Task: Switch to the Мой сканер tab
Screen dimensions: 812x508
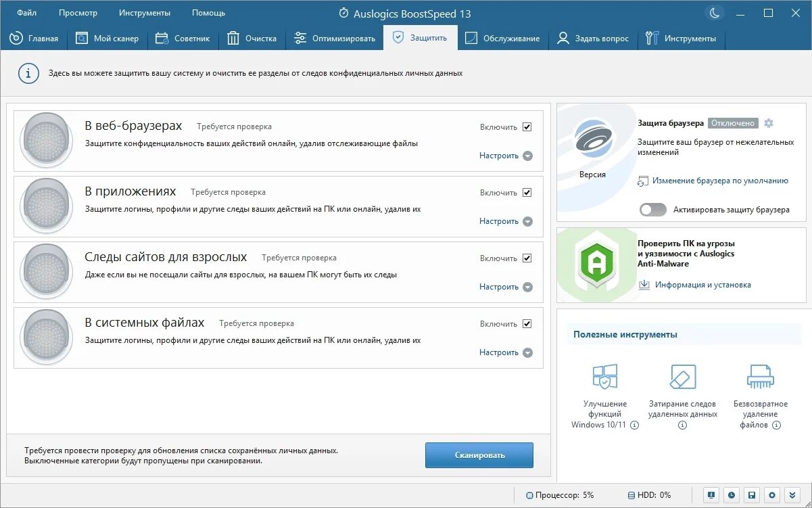Action: click(x=107, y=39)
